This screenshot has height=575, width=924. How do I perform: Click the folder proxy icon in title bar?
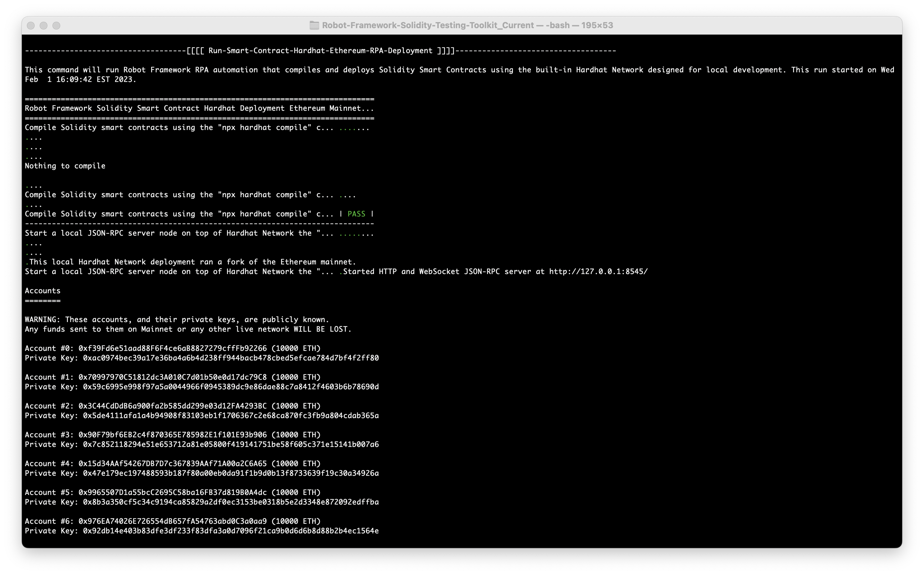[314, 26]
